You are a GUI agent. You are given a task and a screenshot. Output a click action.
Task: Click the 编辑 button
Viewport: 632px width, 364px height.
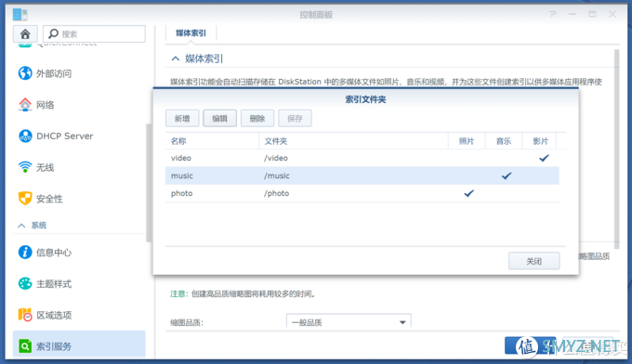coord(219,118)
